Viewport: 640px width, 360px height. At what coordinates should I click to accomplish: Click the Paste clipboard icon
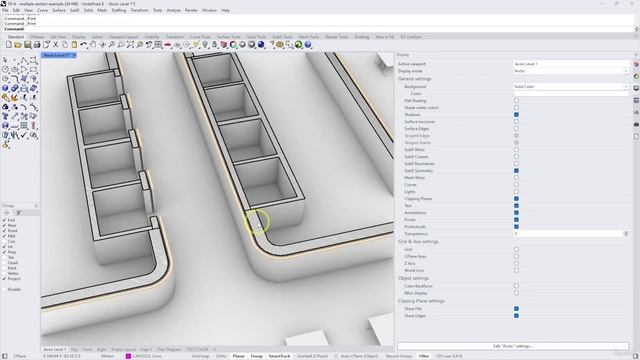tap(74, 44)
